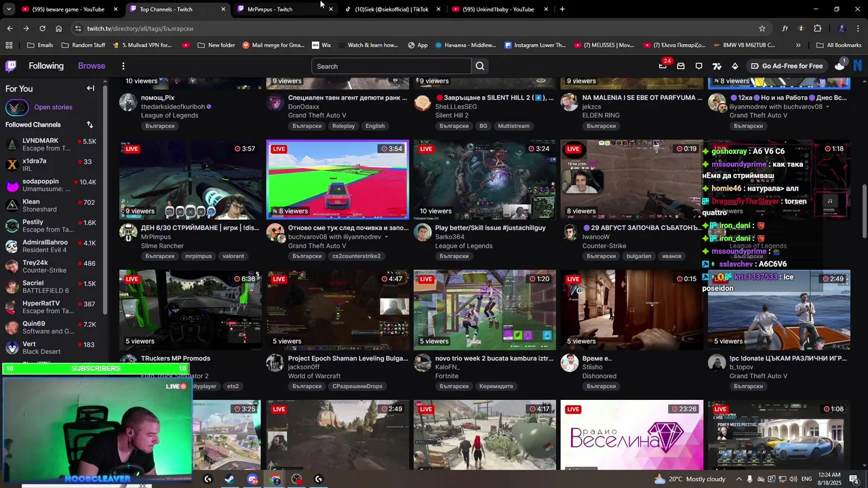Screen dimensions: 868x488
Task: Open the tab search dropdown arrow
Action: click(x=9, y=9)
